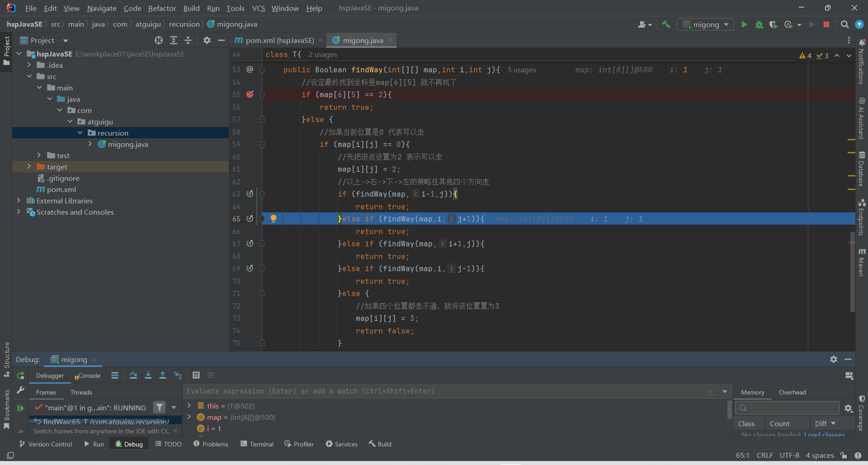Image resolution: width=868 pixels, height=465 pixels.
Task: Click the Step Over debugger icon
Action: [133, 375]
